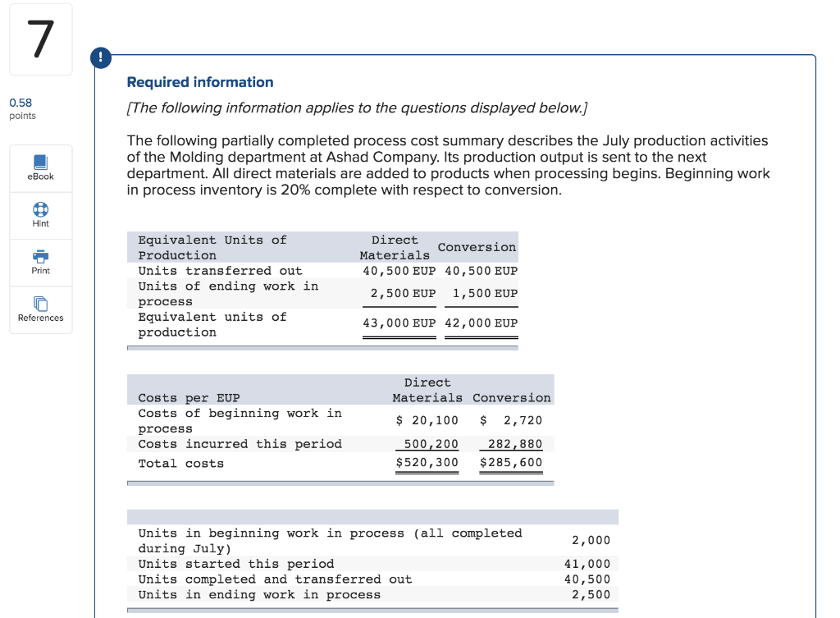Viewport: 840px width, 618px height.
Task: Open the References resource
Action: point(40,309)
